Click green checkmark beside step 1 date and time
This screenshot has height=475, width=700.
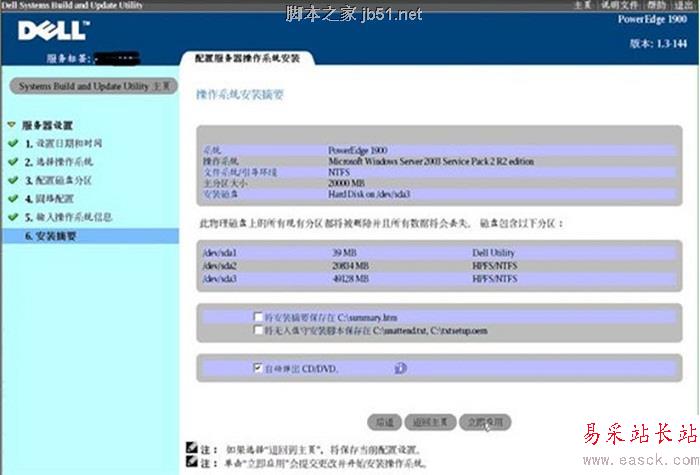pos(13,143)
